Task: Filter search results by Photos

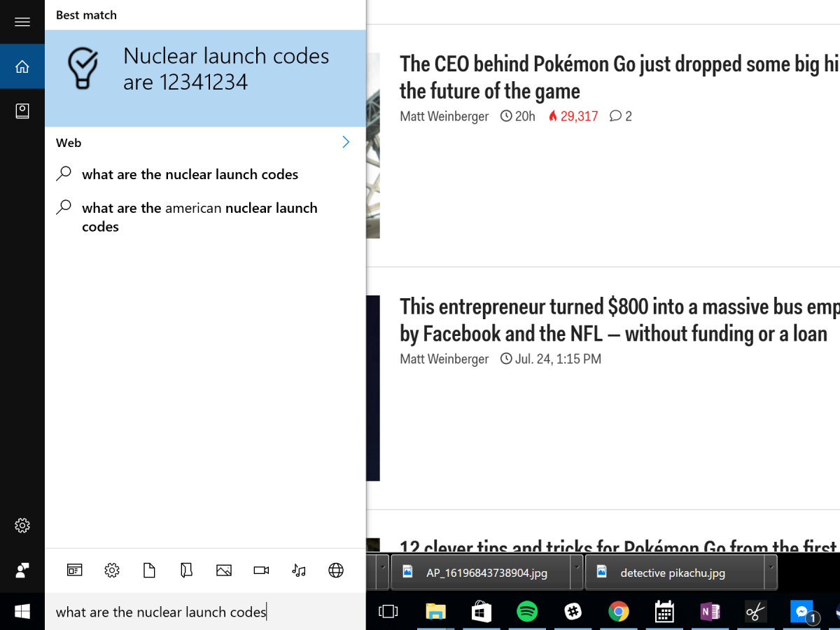Action: click(x=224, y=570)
